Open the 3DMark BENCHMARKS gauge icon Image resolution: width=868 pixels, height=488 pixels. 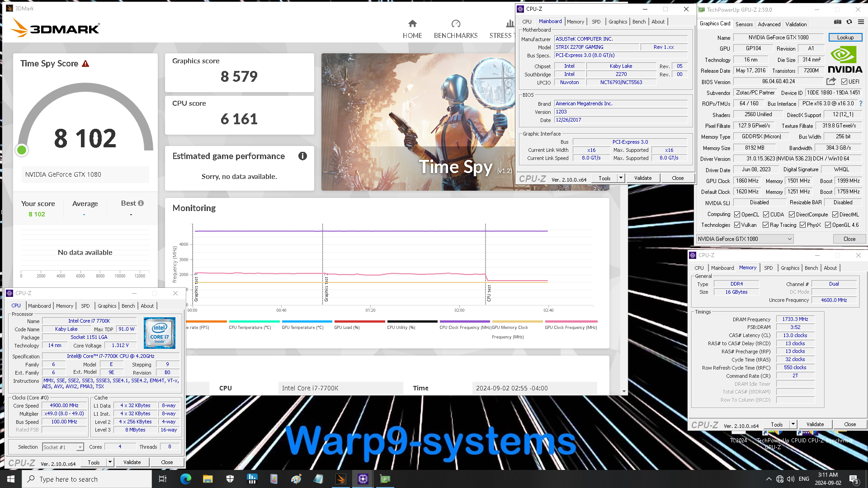(x=456, y=23)
